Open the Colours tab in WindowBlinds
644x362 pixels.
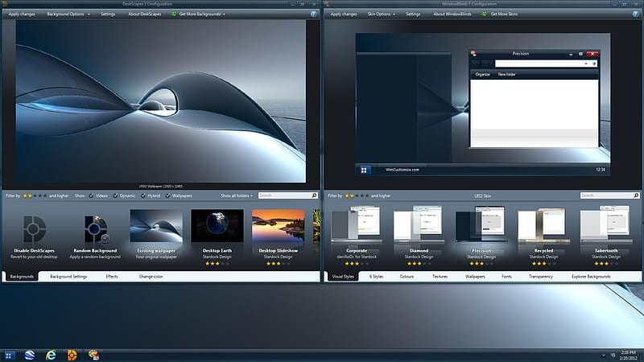click(407, 277)
